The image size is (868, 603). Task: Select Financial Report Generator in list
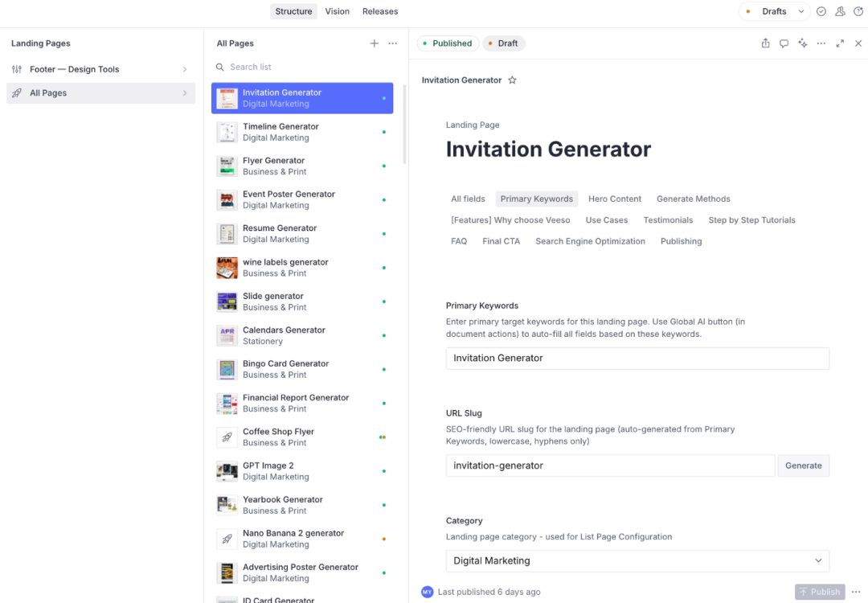tap(302, 403)
